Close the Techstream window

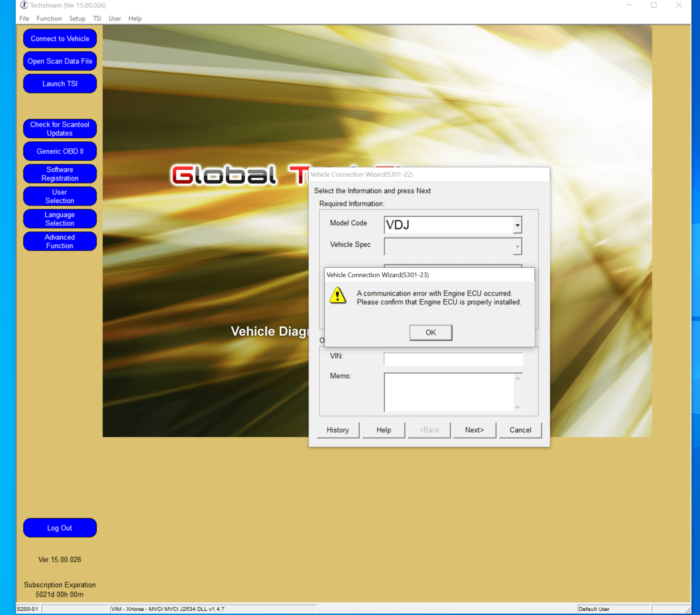tap(679, 5)
